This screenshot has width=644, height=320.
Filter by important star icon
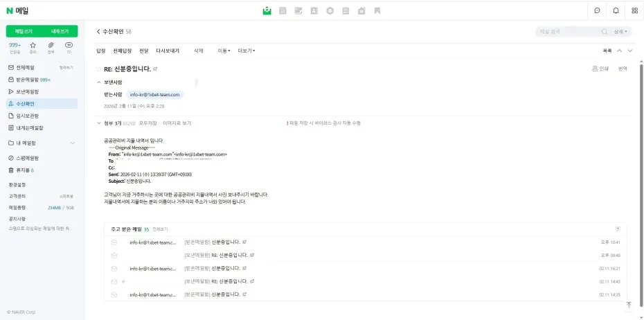click(x=33, y=46)
